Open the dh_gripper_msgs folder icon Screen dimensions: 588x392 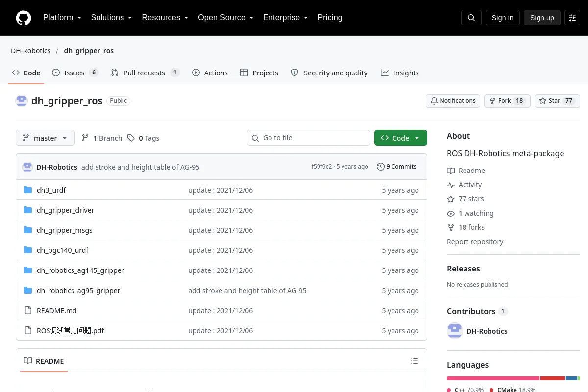click(28, 230)
